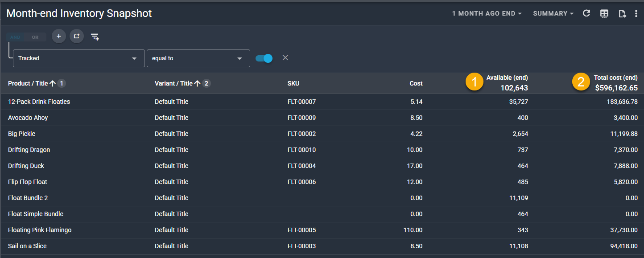Toggle the Tracked filter value switch
Viewport: 644px width, 258px height.
coord(264,58)
